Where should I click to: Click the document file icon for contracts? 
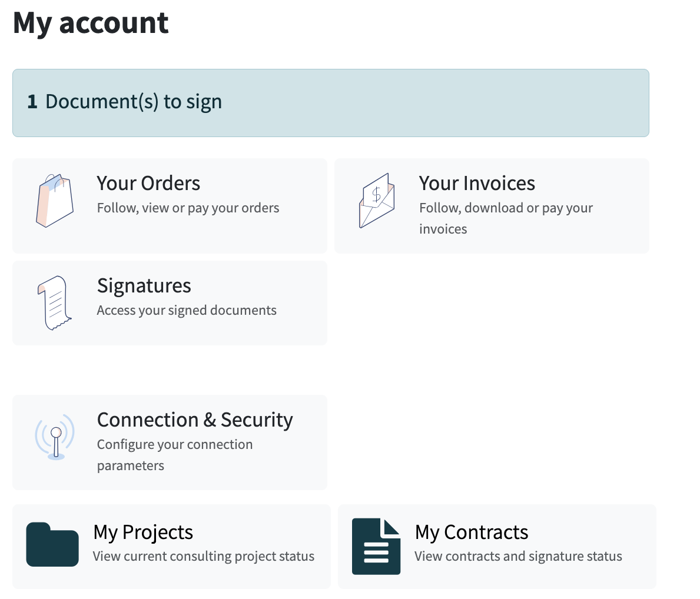coord(376,546)
